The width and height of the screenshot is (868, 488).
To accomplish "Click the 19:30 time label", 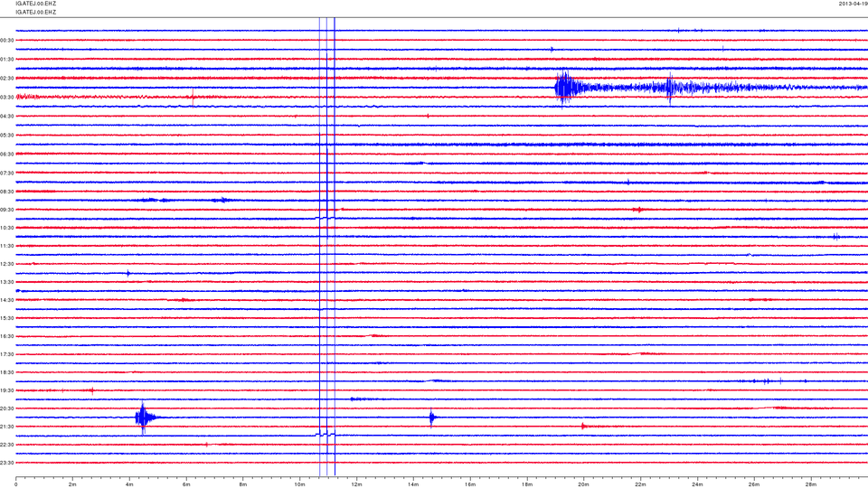I will (x=7, y=390).
